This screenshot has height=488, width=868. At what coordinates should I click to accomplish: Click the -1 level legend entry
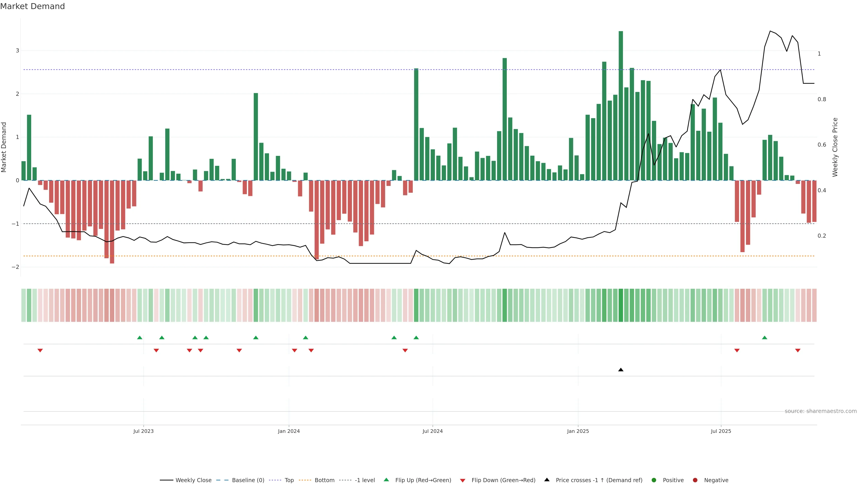click(365, 480)
